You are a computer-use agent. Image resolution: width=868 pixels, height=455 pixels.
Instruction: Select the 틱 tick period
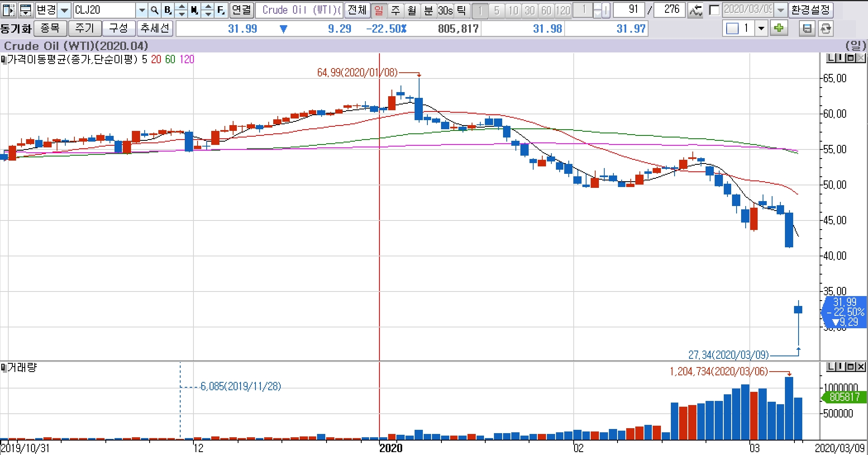coord(462,10)
